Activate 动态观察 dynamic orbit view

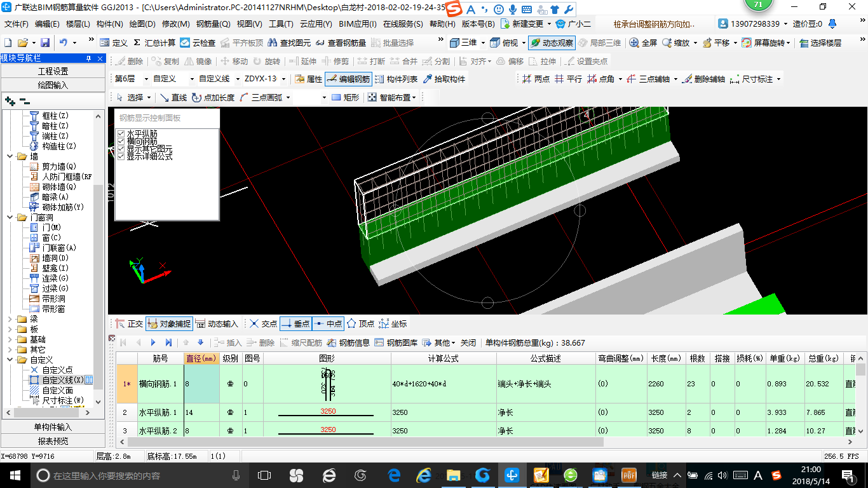point(552,43)
